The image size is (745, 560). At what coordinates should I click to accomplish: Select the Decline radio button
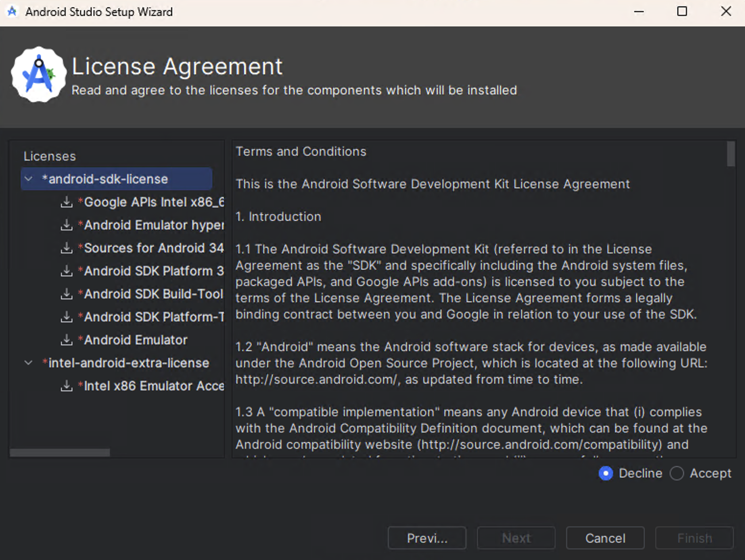[606, 473]
